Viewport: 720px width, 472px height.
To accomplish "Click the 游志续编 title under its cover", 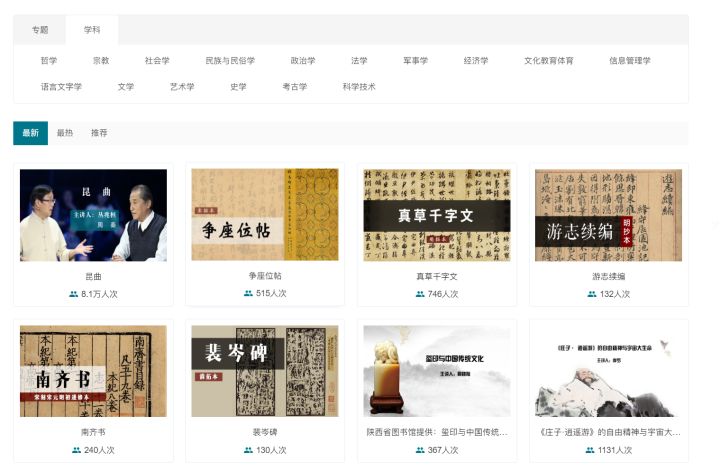I will (x=608, y=277).
